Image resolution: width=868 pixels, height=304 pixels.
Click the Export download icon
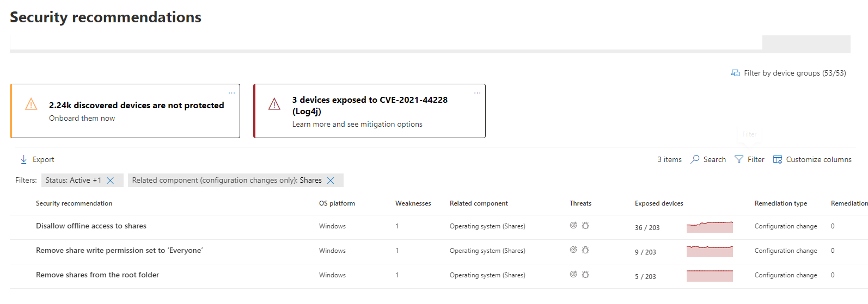tap(24, 159)
